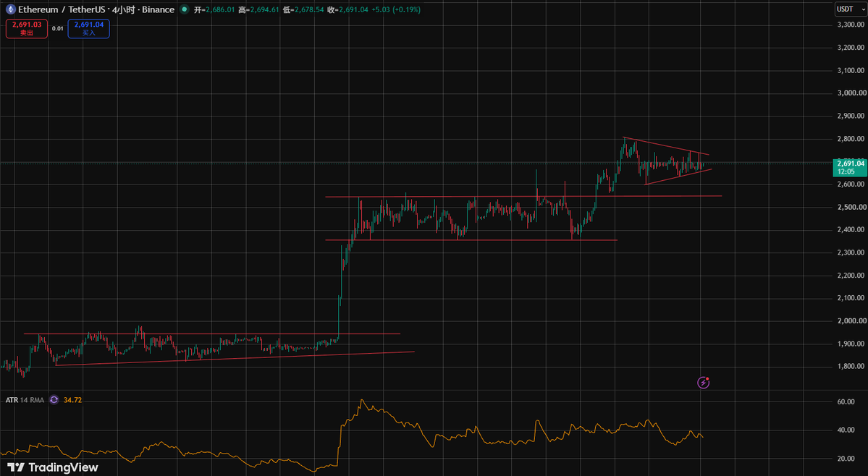Click the Ethereum coin logo icon

pyautogui.click(x=10, y=9)
